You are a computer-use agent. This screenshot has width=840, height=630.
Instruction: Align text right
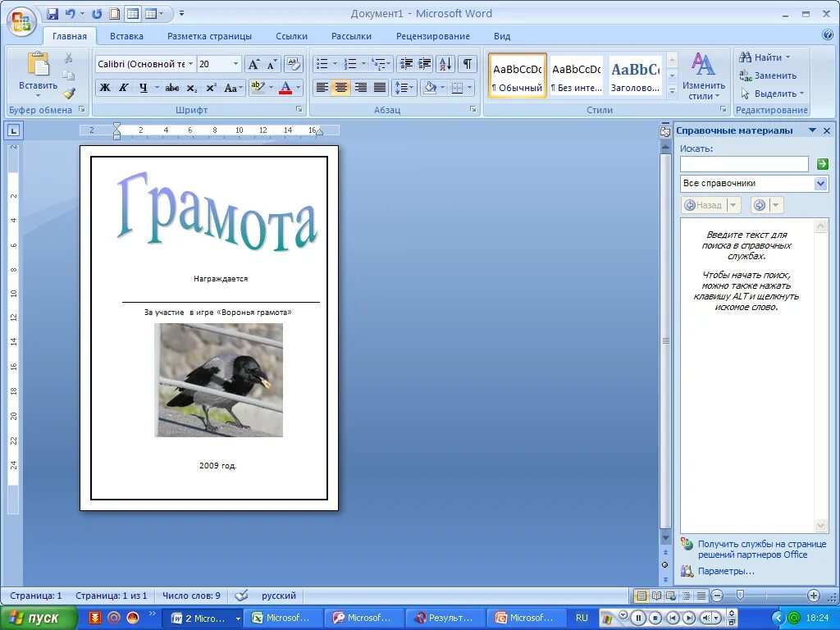[361, 87]
